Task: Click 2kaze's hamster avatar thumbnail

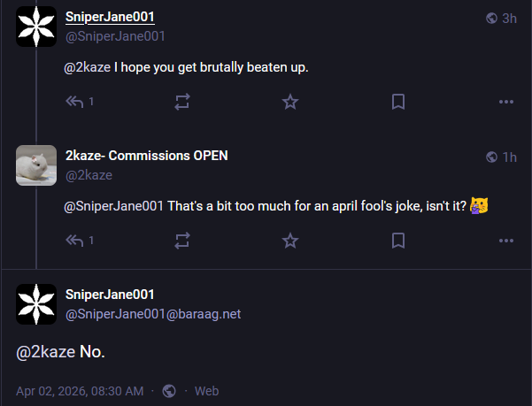Action: pyautogui.click(x=37, y=165)
